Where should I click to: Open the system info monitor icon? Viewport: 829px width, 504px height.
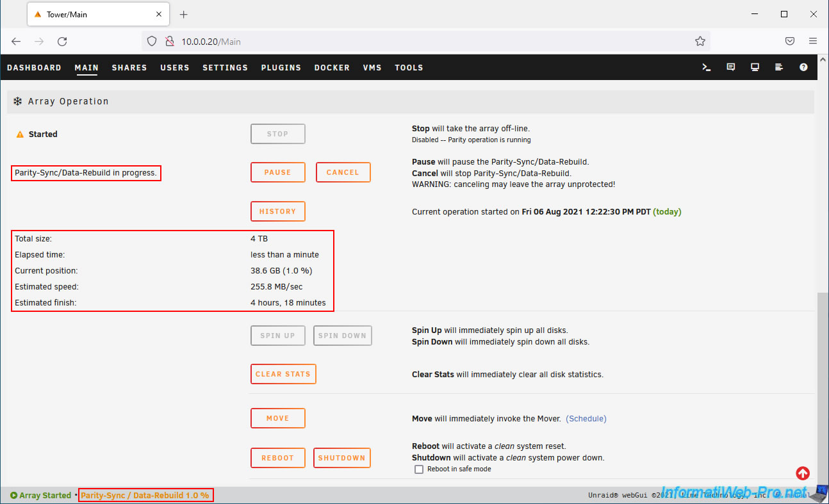tap(755, 67)
